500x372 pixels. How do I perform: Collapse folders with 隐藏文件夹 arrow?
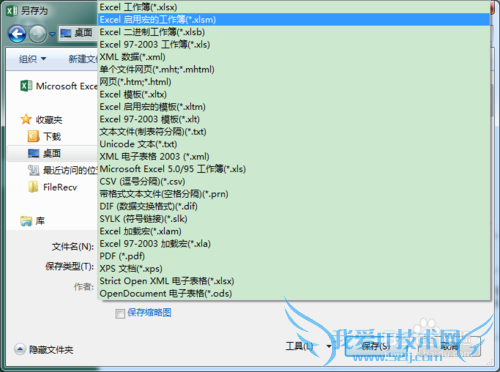pos(20,349)
